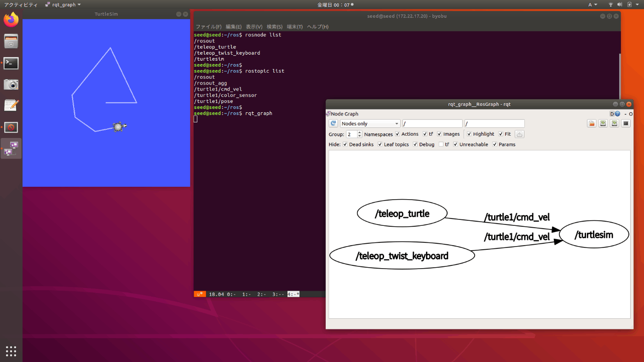644x362 pixels.
Task: Click the highlighted rqt network dock icon
Action: coord(11,148)
